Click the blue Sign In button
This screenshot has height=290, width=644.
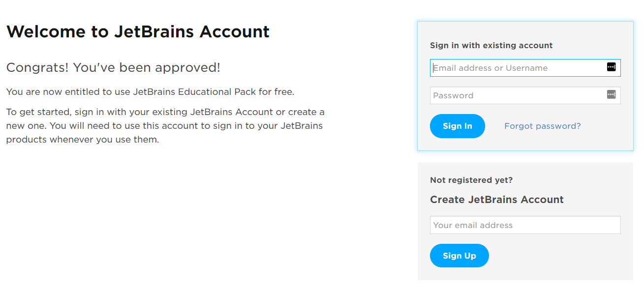pos(457,126)
